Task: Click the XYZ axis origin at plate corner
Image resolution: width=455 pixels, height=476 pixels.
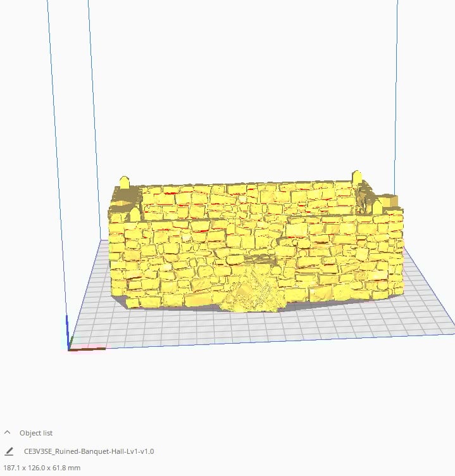Action: pos(68,346)
